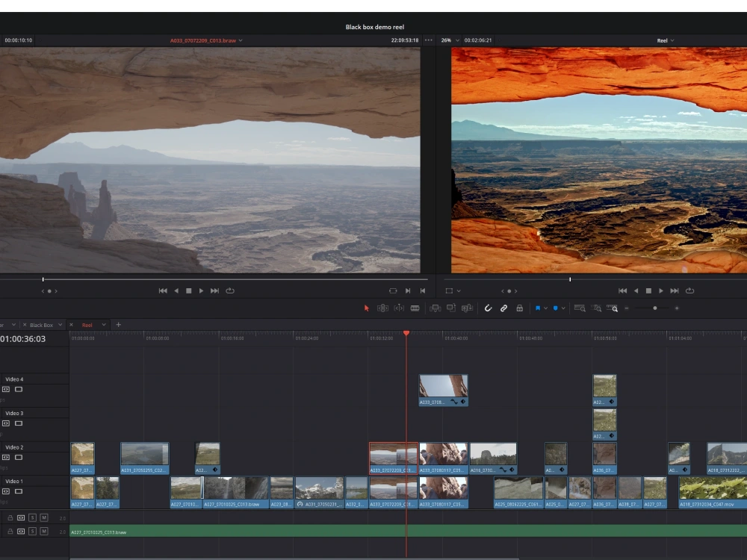The width and height of the screenshot is (747, 560).
Task: Click the red playhead on the timeline ruler
Action: pyautogui.click(x=406, y=333)
